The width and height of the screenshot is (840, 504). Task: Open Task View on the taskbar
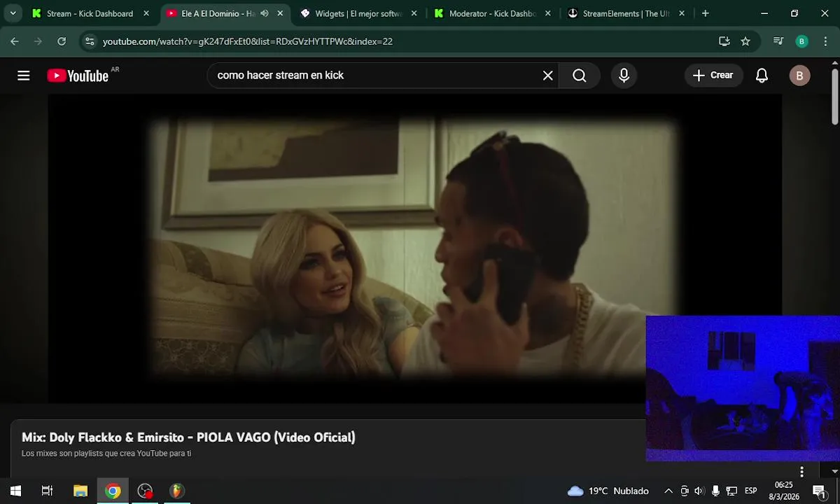coord(47,491)
